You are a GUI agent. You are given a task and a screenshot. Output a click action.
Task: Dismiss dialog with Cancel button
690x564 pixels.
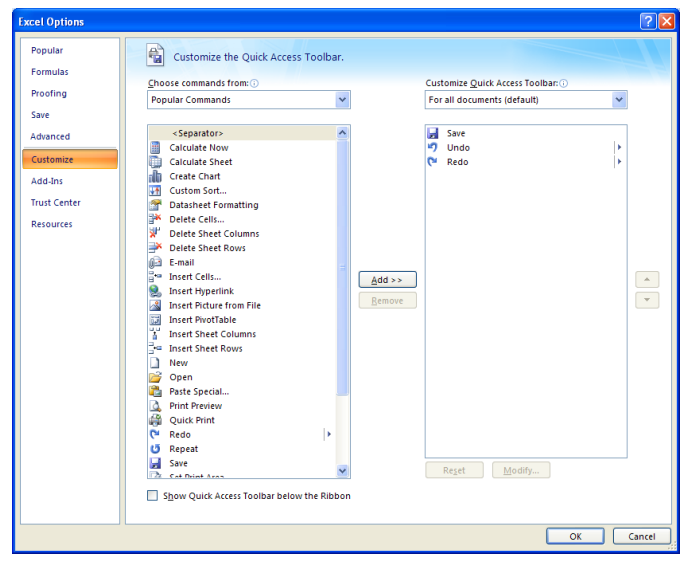click(642, 536)
